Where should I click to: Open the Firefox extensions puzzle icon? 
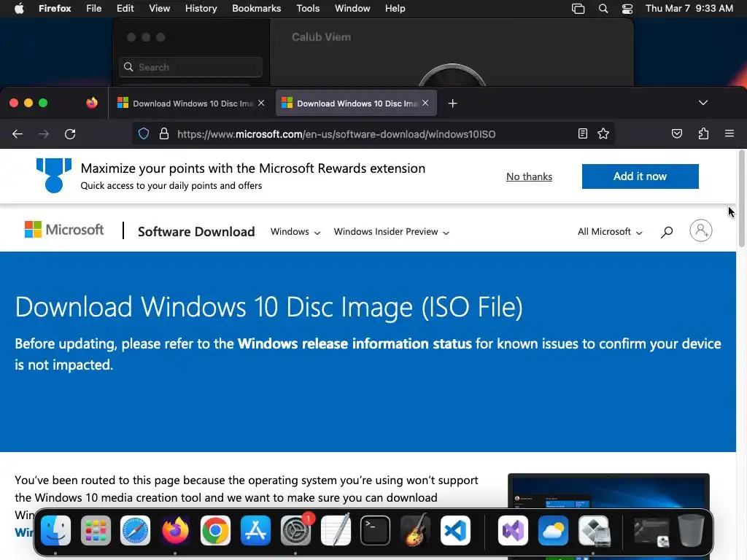click(x=703, y=134)
